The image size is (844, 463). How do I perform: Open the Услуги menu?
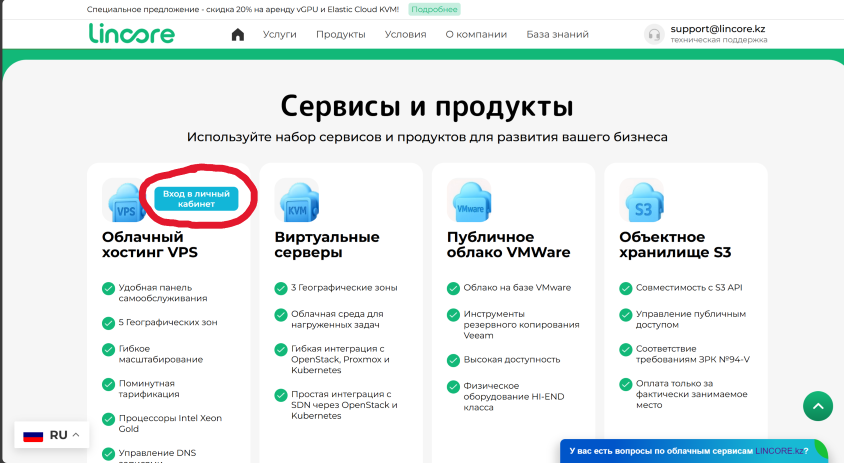[x=280, y=34]
